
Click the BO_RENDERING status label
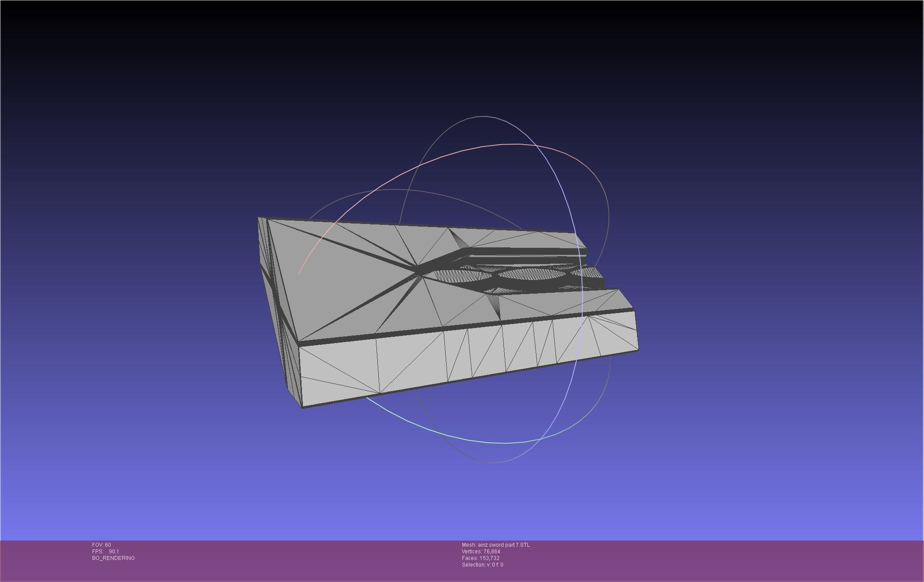click(x=113, y=558)
